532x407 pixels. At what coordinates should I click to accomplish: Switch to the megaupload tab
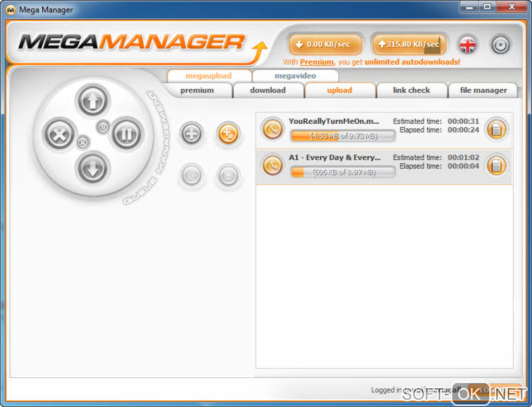(x=209, y=76)
